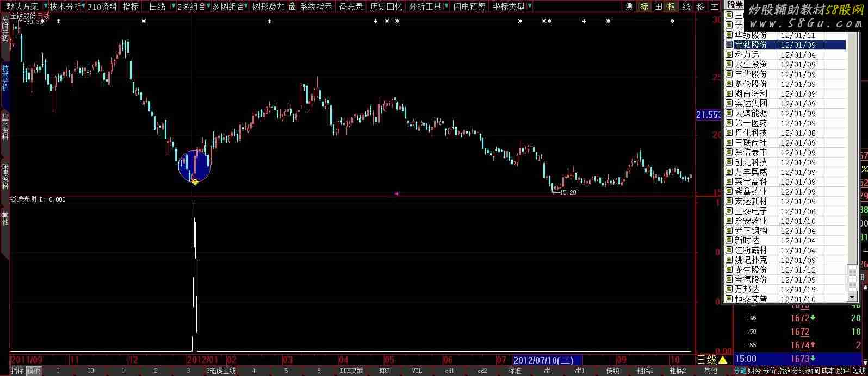Click the 测 measure icon
This screenshot has width=868, height=376.
coord(630,7)
